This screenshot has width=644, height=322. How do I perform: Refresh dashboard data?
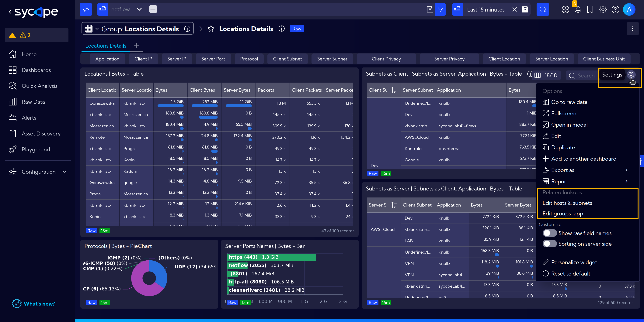pyautogui.click(x=543, y=9)
